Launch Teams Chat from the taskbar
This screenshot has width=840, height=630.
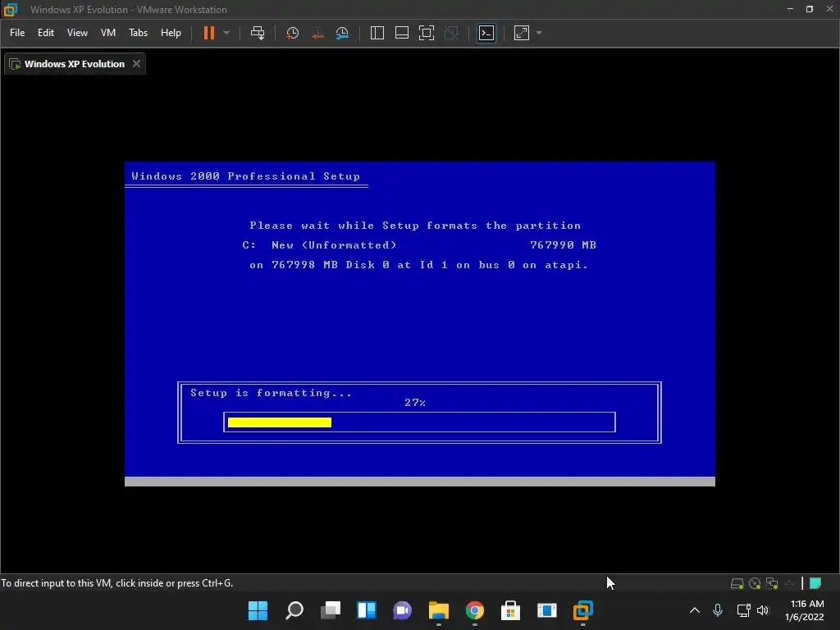click(x=402, y=610)
